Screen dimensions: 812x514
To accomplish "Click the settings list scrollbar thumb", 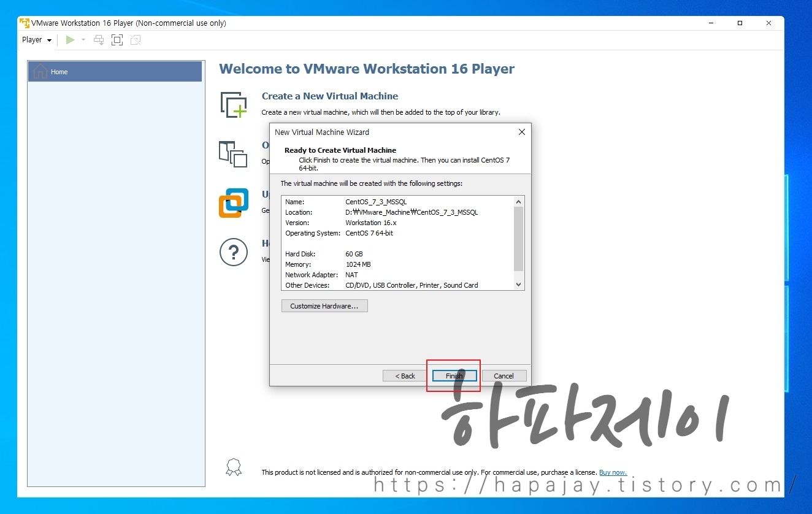I will (x=519, y=239).
